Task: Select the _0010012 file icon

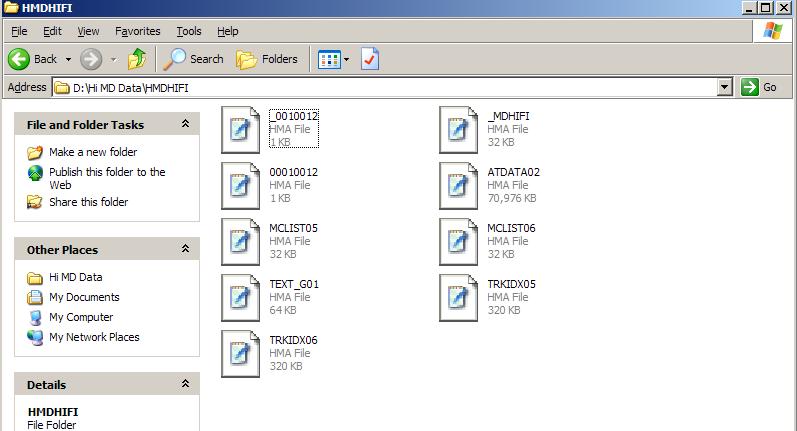Action: click(240, 130)
